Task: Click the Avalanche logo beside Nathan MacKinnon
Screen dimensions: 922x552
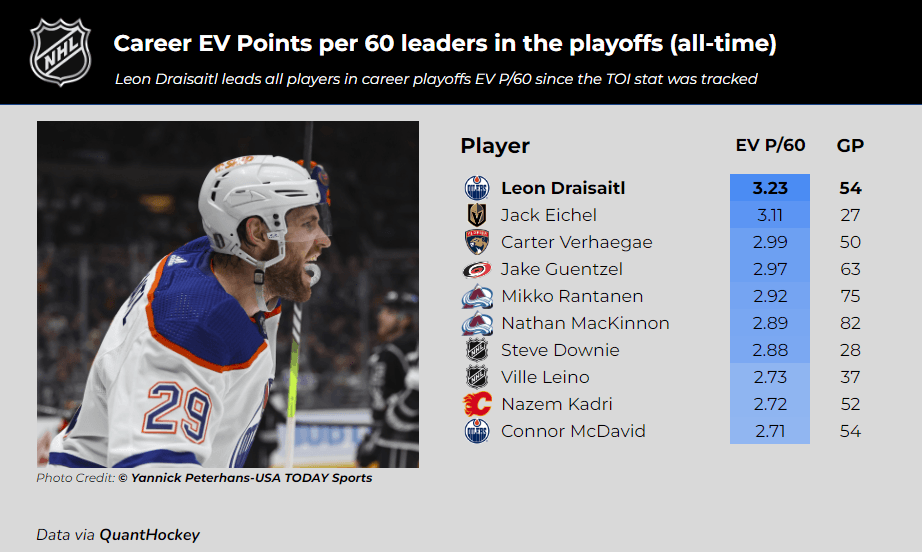Action: click(476, 323)
